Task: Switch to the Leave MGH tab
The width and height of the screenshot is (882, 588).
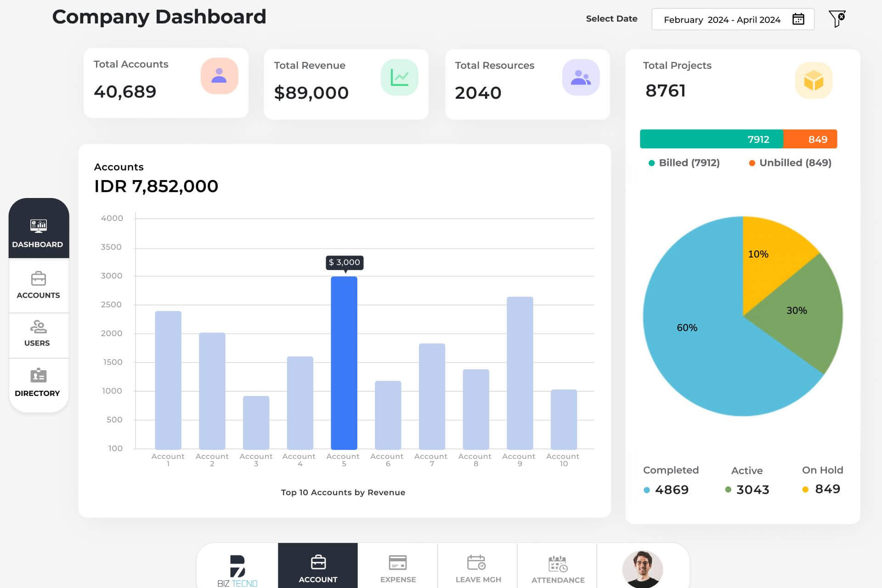Action: click(478, 569)
